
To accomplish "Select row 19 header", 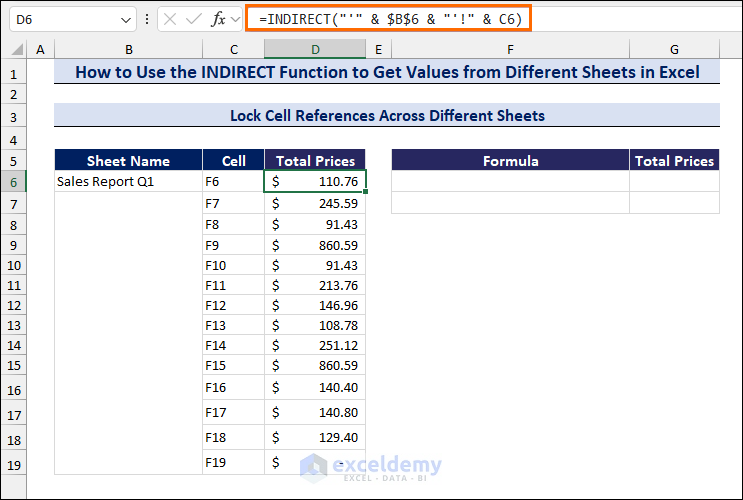I will (14, 464).
